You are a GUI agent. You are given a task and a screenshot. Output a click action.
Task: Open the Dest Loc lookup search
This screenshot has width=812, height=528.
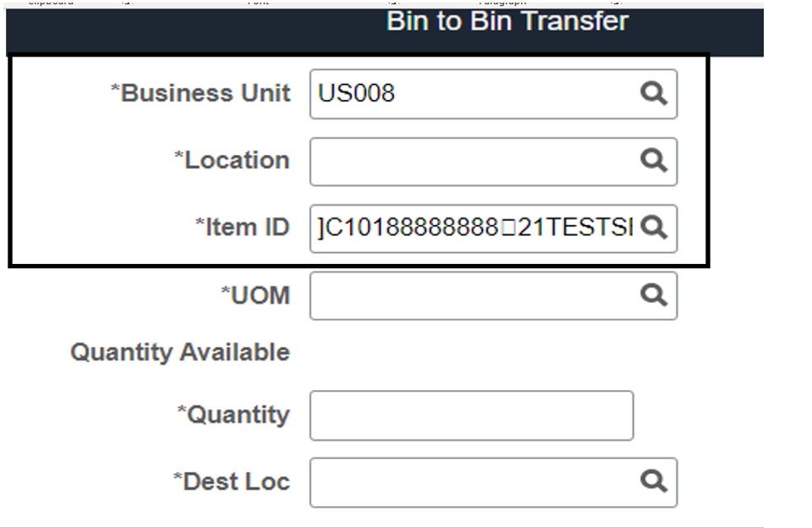pos(653,481)
